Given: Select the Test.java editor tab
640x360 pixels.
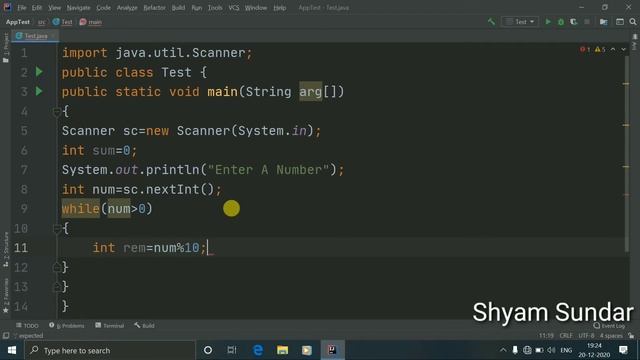Looking at the screenshot, I should [x=35, y=36].
